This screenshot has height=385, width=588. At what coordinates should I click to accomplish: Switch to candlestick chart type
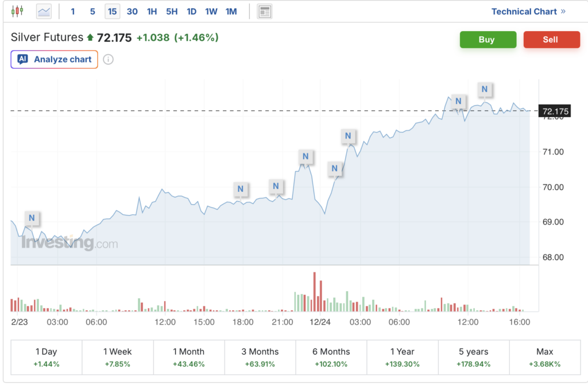18,11
